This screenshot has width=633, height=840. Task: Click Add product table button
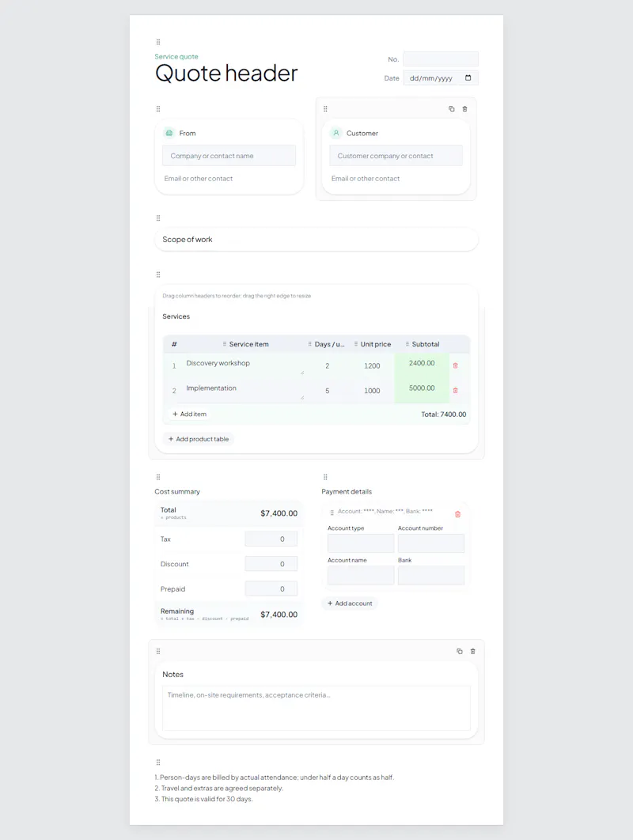[199, 439]
